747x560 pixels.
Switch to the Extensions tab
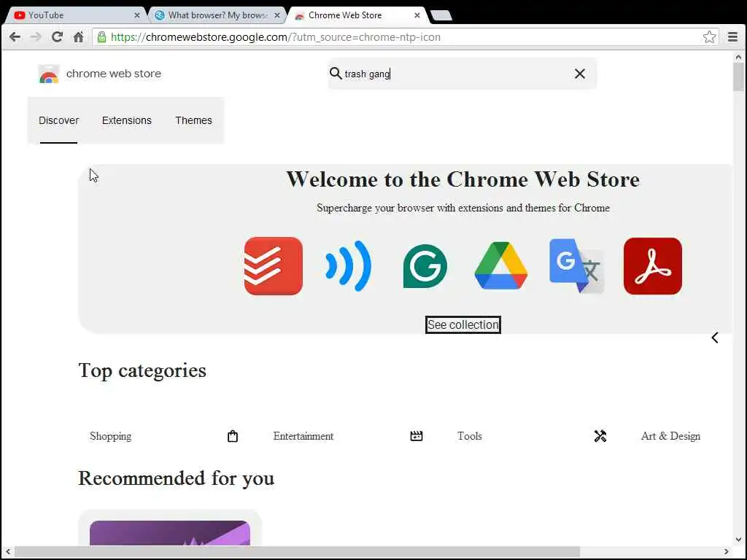click(127, 120)
